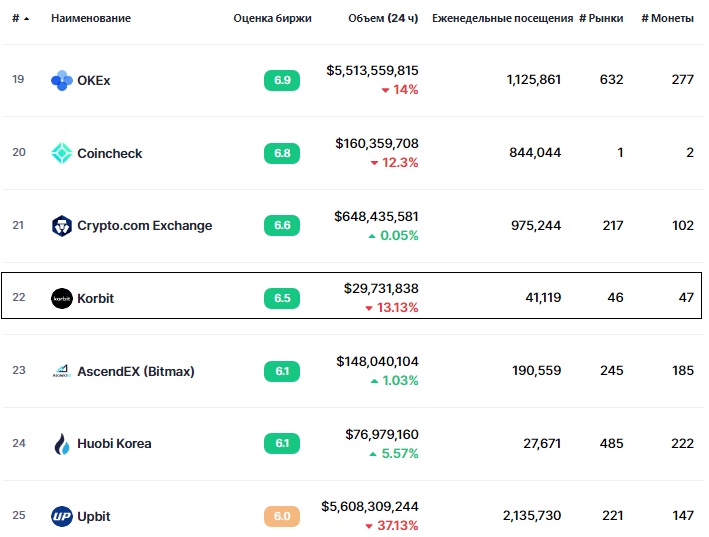This screenshot has height=537, width=709.
Task: Sort by the Наименование column header
Action: (91, 18)
